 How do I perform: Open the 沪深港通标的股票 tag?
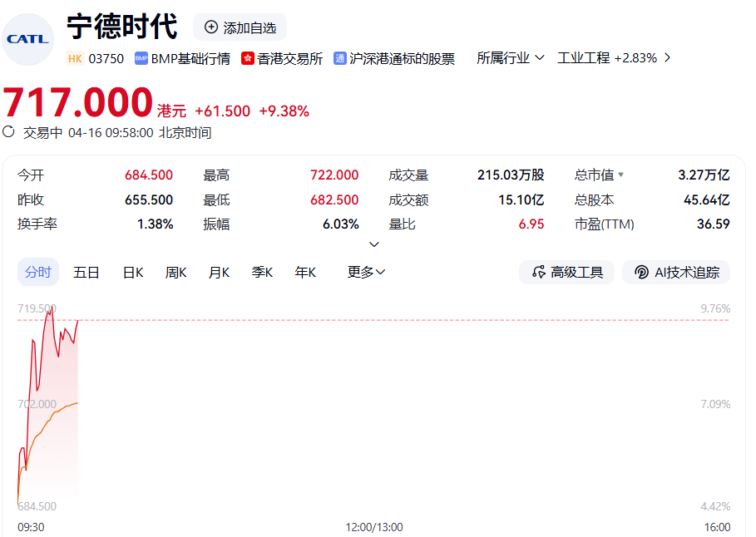pyautogui.click(x=403, y=58)
